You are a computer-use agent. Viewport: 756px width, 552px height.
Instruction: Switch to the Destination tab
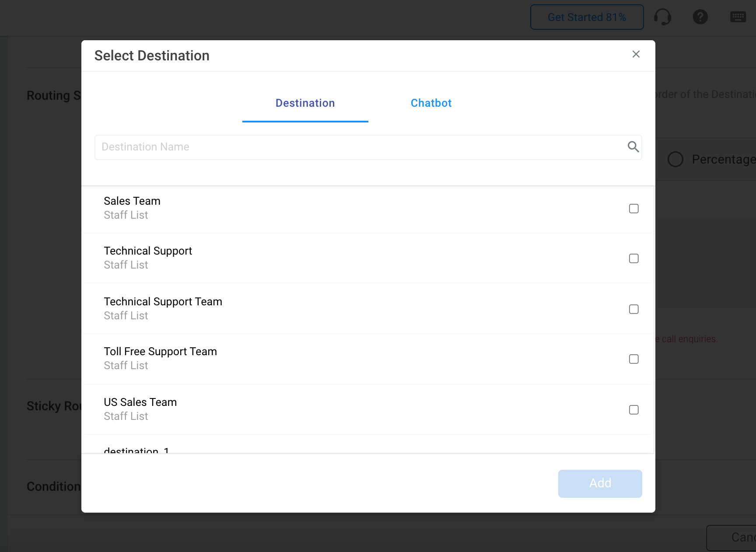pyautogui.click(x=305, y=103)
